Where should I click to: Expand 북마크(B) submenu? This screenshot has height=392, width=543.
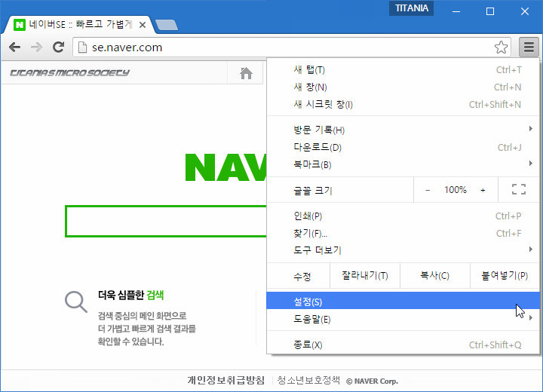(403, 164)
